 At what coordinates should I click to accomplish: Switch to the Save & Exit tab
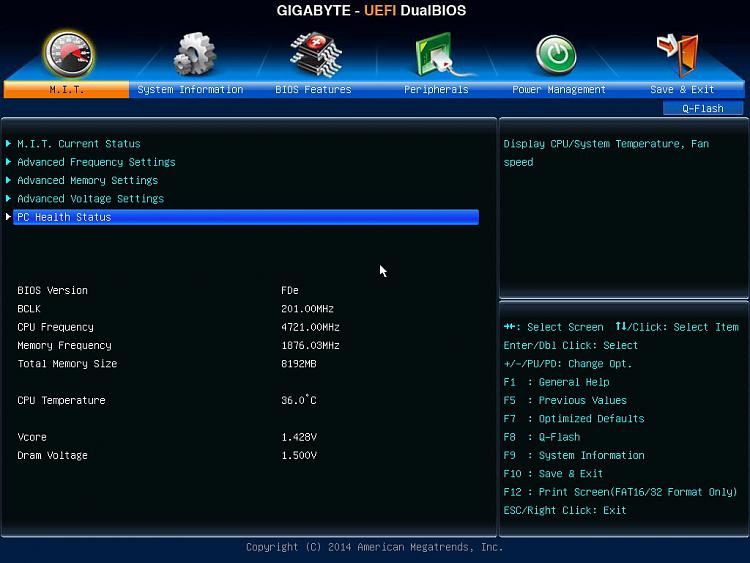click(x=682, y=89)
